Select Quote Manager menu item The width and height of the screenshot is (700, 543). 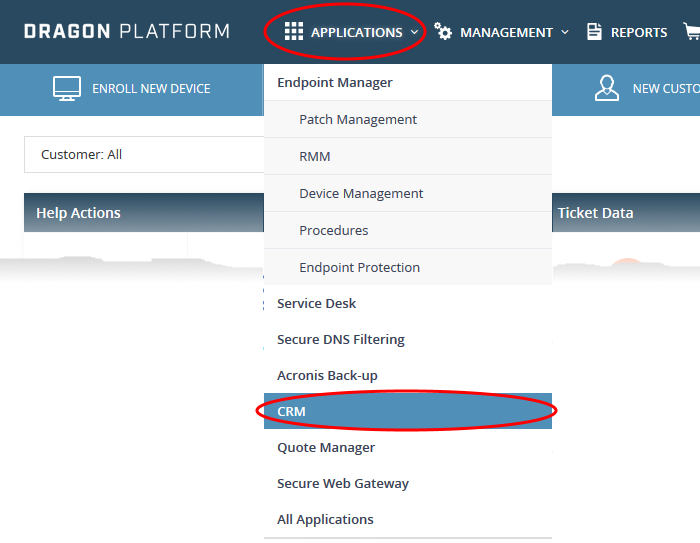(408, 447)
